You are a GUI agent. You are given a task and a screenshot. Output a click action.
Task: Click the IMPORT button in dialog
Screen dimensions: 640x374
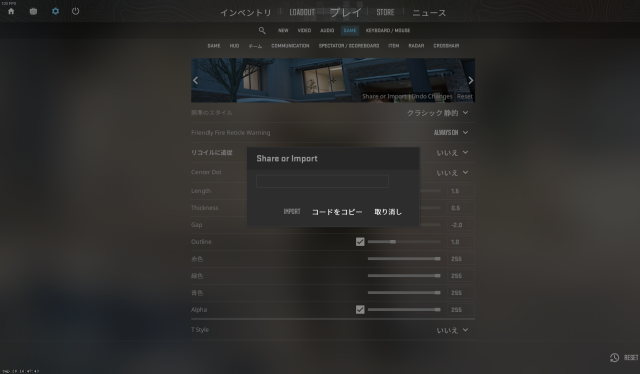point(292,211)
